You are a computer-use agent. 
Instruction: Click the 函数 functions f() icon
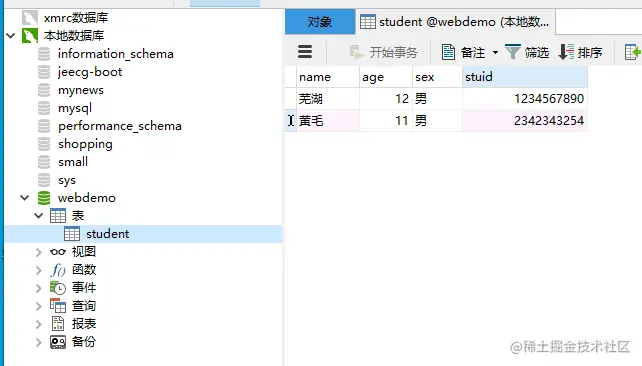click(58, 270)
